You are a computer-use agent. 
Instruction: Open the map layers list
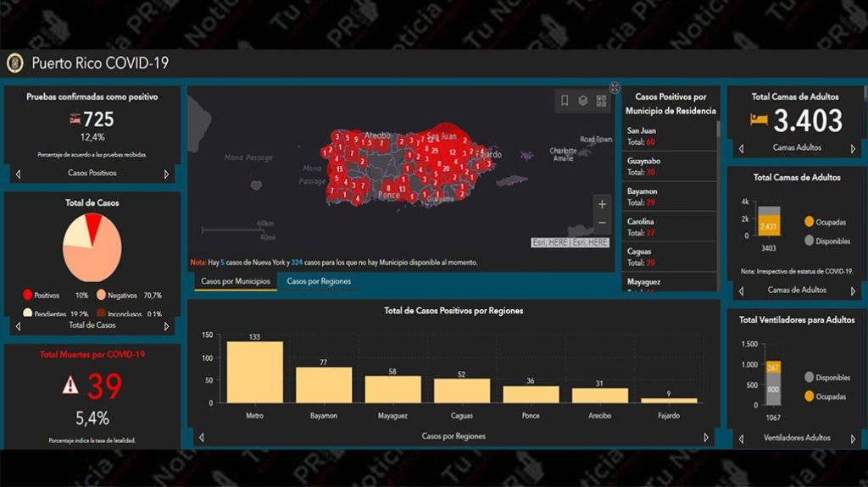(x=583, y=101)
